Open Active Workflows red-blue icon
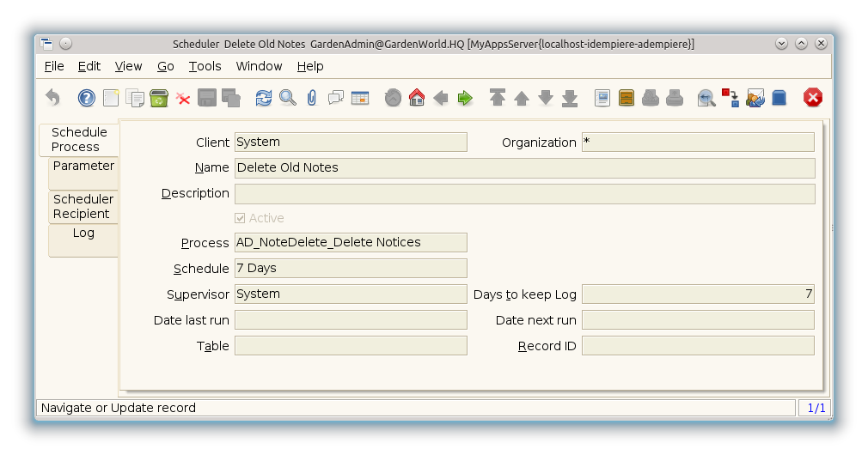The width and height of the screenshot is (868, 455). pos(730,98)
